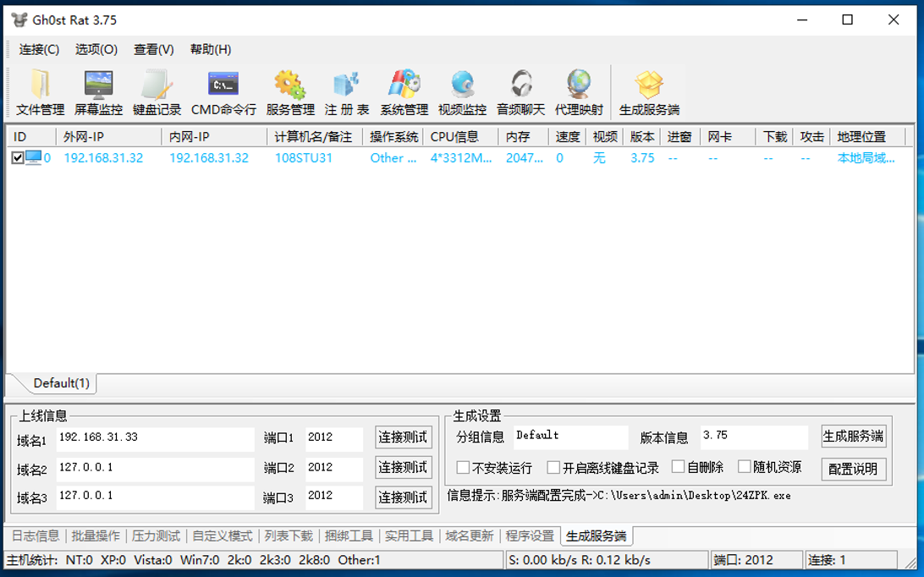Sort by the ID column header
The width and height of the screenshot is (924, 577).
(x=30, y=137)
